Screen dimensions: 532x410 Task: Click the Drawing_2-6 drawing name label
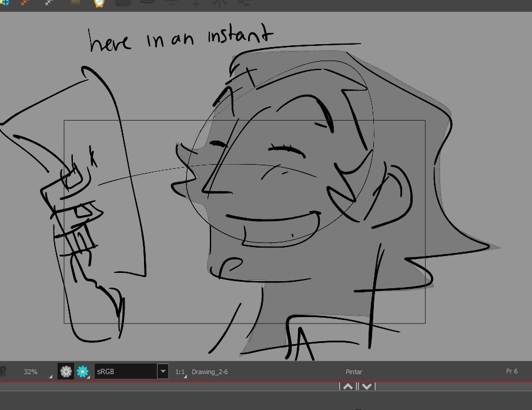coord(210,372)
